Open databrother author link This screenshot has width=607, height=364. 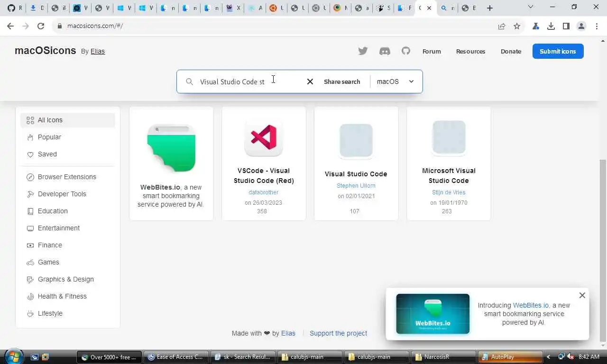(x=263, y=192)
